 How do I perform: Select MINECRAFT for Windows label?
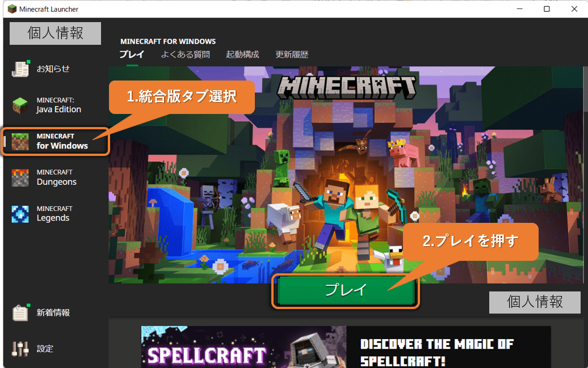pos(62,141)
